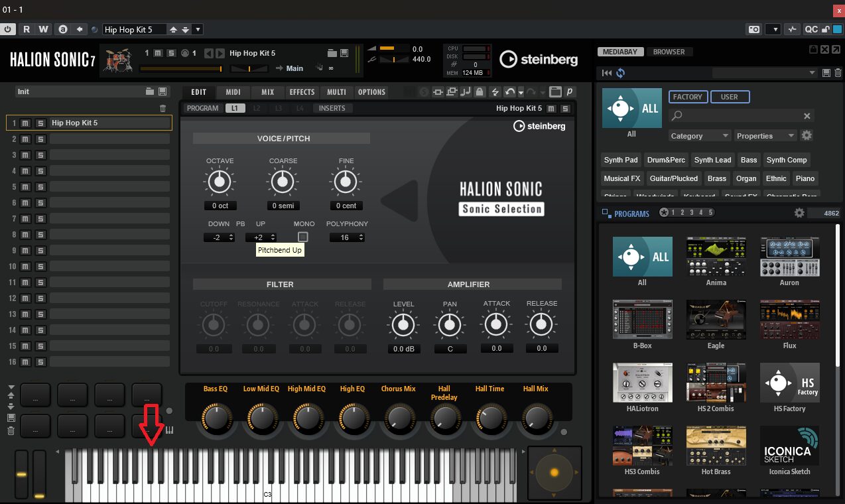Toggle the plug-in power/bypass button

point(8,29)
